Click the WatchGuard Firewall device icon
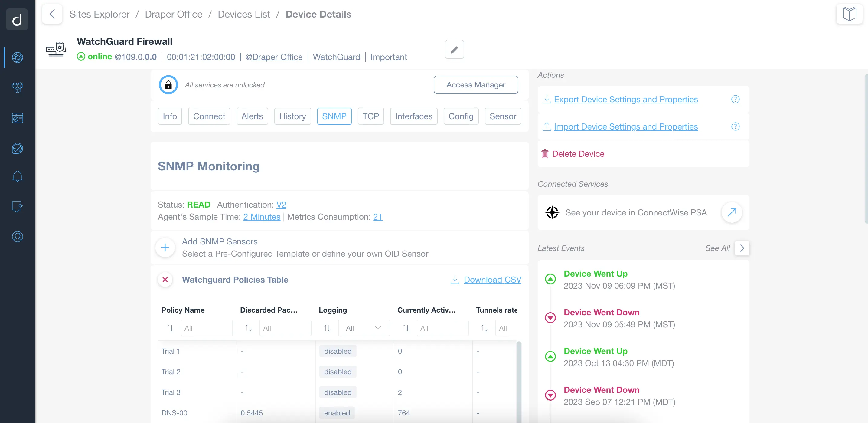The height and width of the screenshot is (423, 868). click(x=57, y=49)
